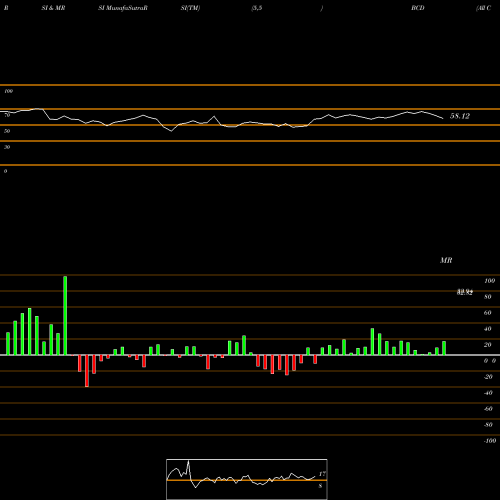
Task: Click the '(5,5' parameter text
Action: [257, 8]
